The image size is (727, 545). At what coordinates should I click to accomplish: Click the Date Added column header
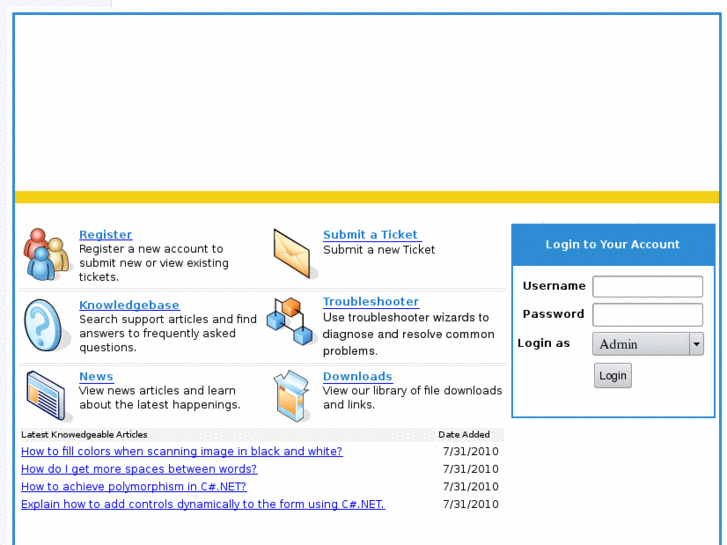pyautogui.click(x=464, y=435)
